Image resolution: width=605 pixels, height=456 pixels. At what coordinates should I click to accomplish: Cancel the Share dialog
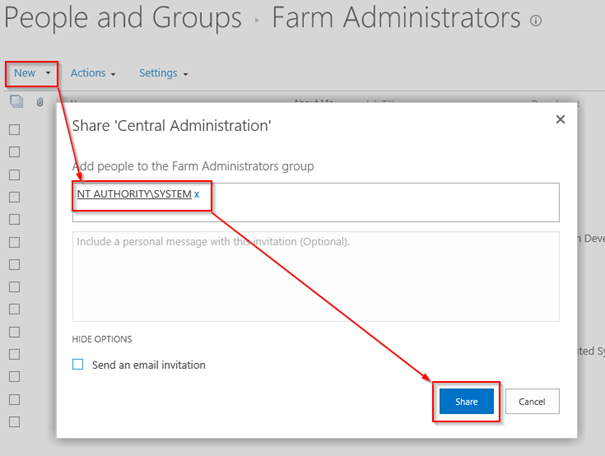(x=532, y=401)
